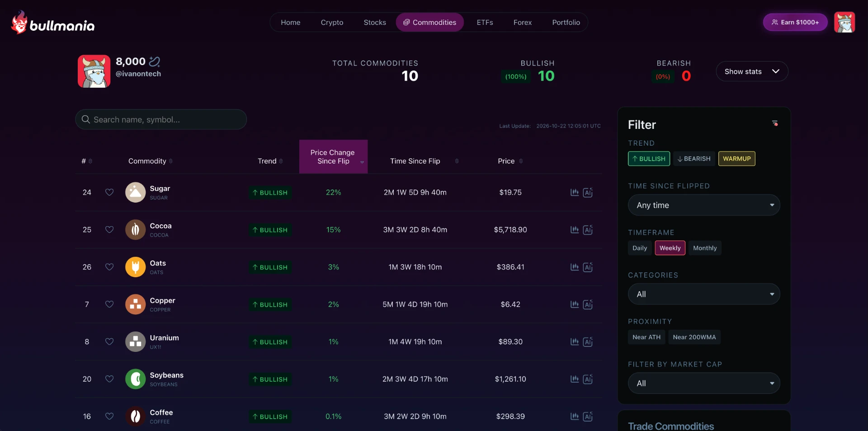The height and width of the screenshot is (431, 868).
Task: Click the bullmania logo
Action: (53, 23)
